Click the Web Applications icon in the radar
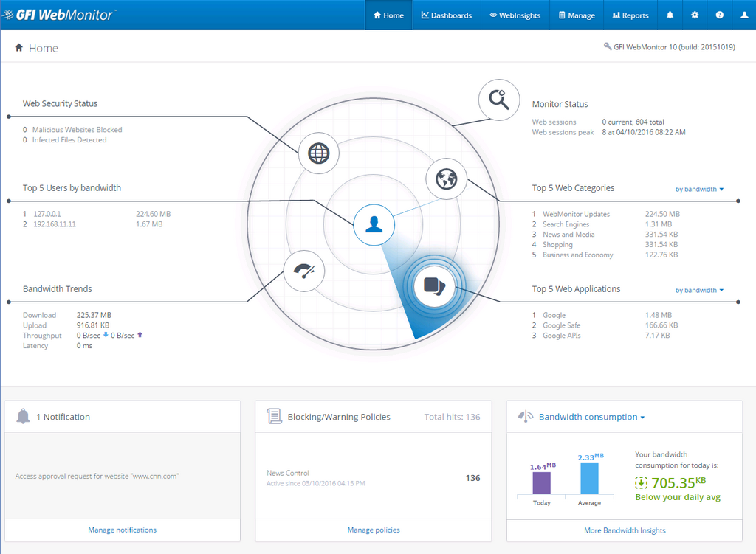 point(433,285)
